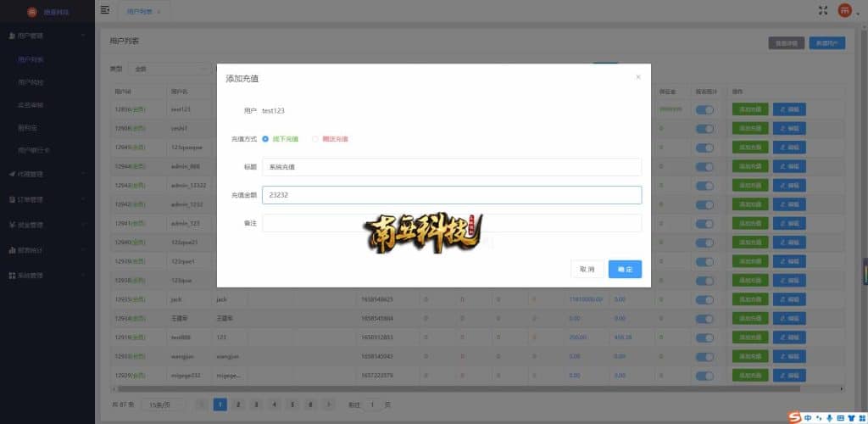Go to page 2 in pagination
The image size is (868, 424).
point(238,404)
